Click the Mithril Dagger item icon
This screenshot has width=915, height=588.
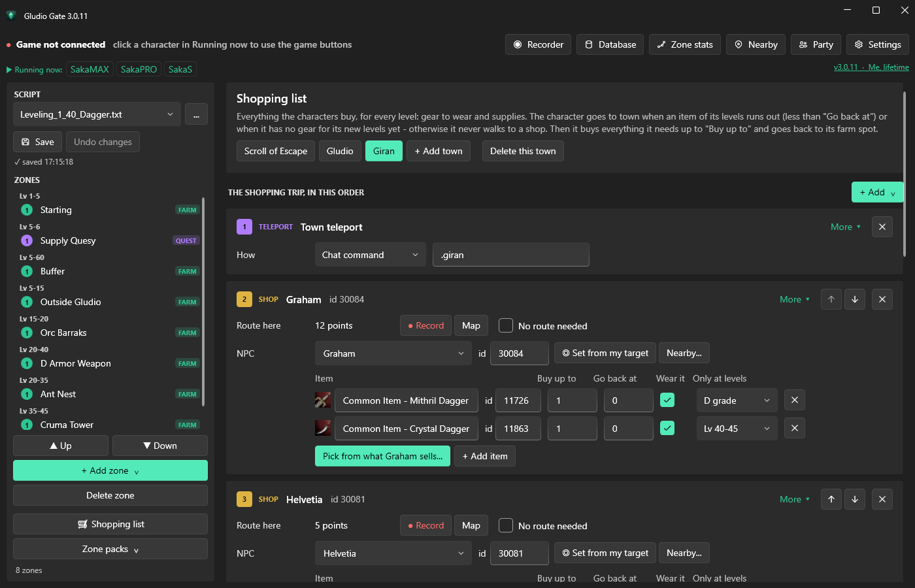click(x=323, y=400)
